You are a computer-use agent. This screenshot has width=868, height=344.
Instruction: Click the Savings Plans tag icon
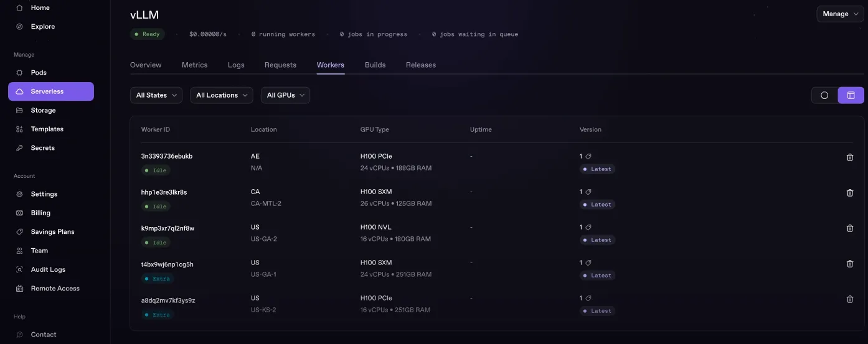pos(19,232)
